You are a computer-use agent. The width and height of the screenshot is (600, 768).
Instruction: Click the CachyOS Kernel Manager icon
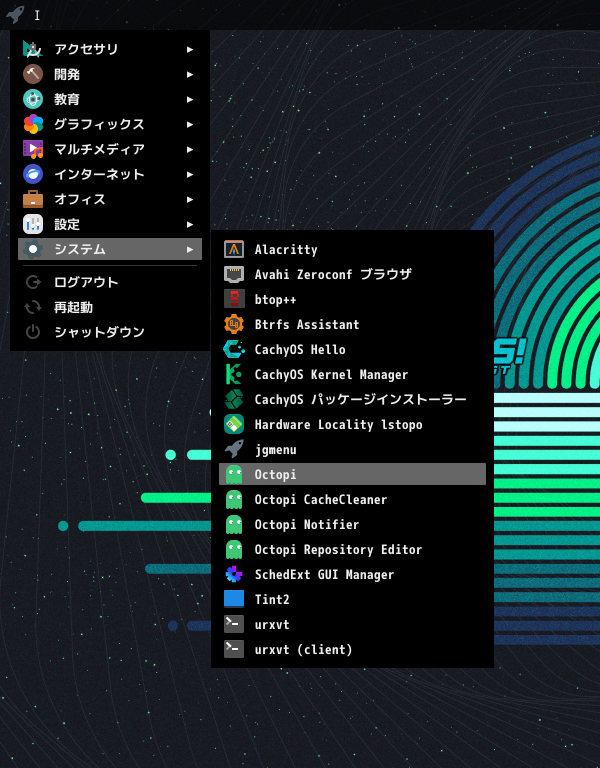click(x=234, y=374)
